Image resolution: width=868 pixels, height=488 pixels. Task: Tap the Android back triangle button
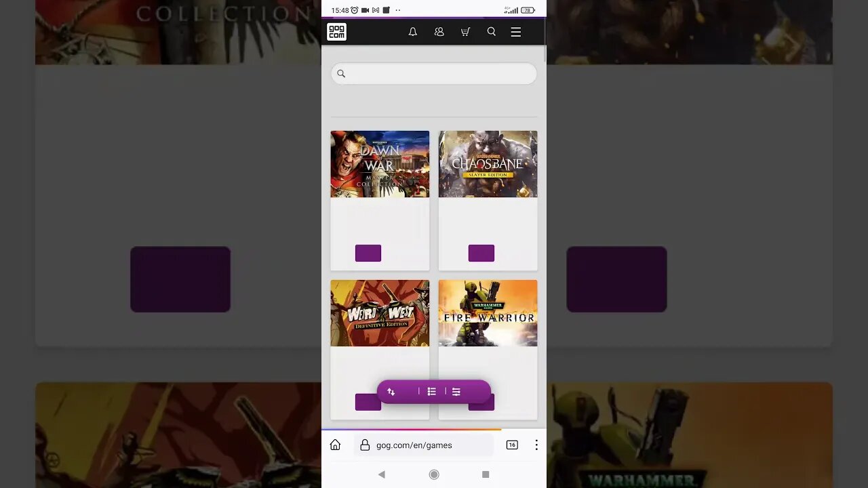point(382,474)
